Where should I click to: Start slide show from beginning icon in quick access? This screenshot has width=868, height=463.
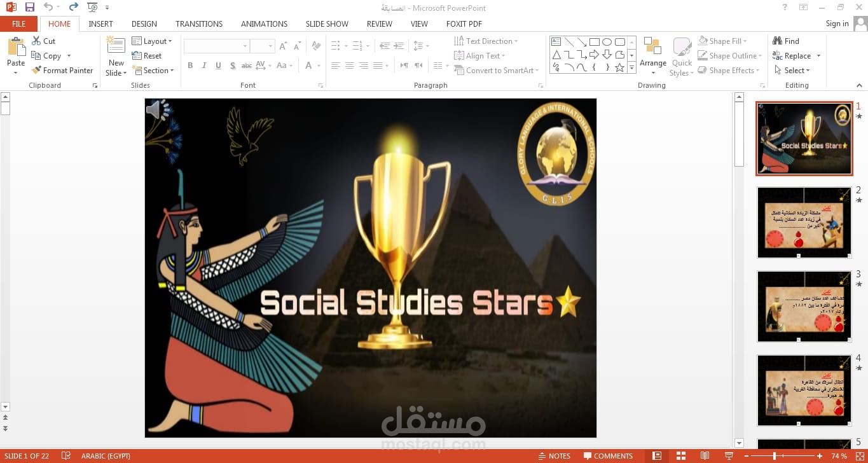[x=92, y=8]
